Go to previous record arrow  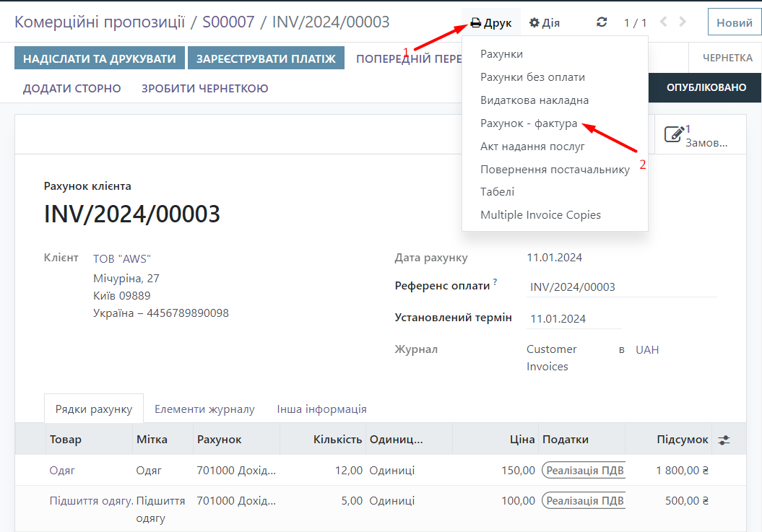click(x=664, y=22)
